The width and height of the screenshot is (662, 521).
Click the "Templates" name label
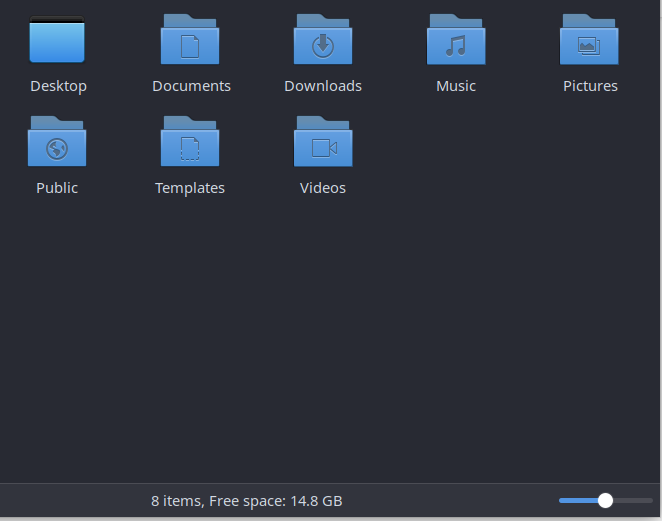click(190, 188)
